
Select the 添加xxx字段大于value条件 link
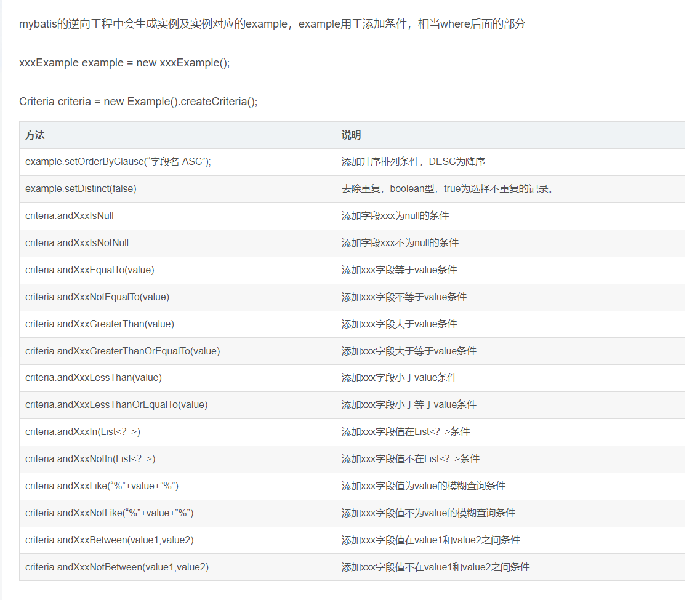click(x=403, y=324)
